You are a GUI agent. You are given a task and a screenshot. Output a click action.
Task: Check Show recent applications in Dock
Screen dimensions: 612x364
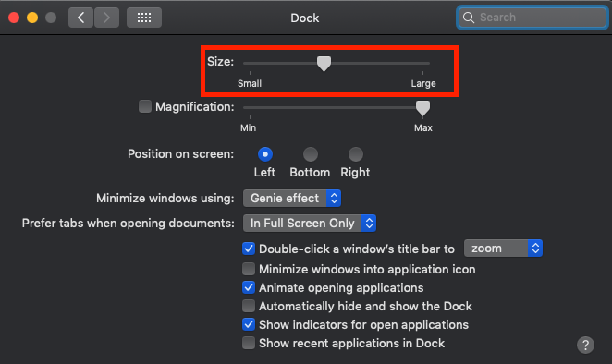coord(249,343)
